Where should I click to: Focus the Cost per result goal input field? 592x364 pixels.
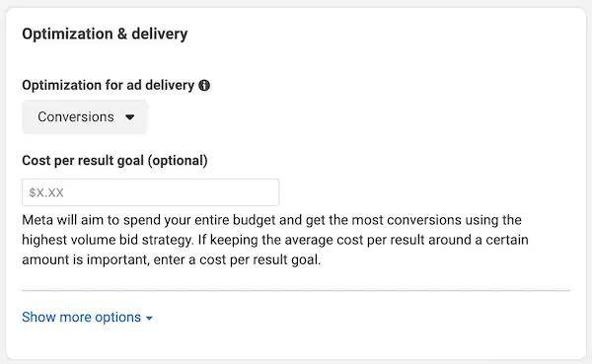tap(151, 192)
